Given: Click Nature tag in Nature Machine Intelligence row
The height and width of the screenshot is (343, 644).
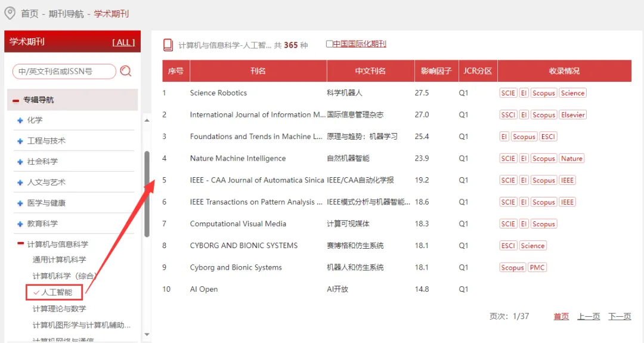Looking at the screenshot, I should click(571, 158).
